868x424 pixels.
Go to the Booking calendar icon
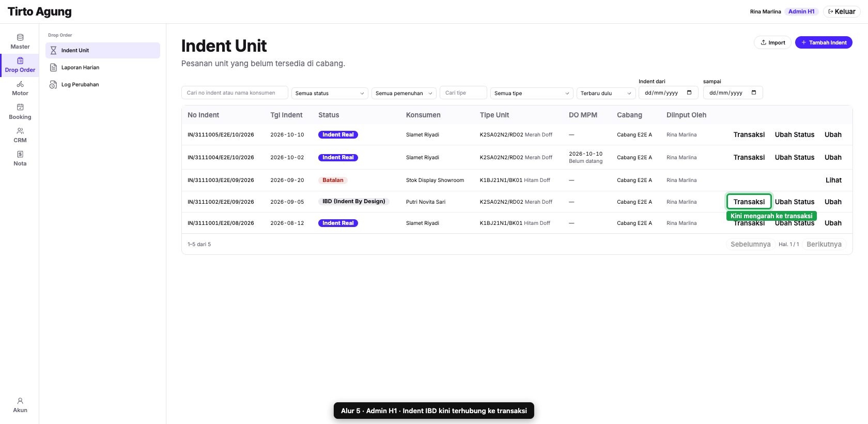click(20, 107)
